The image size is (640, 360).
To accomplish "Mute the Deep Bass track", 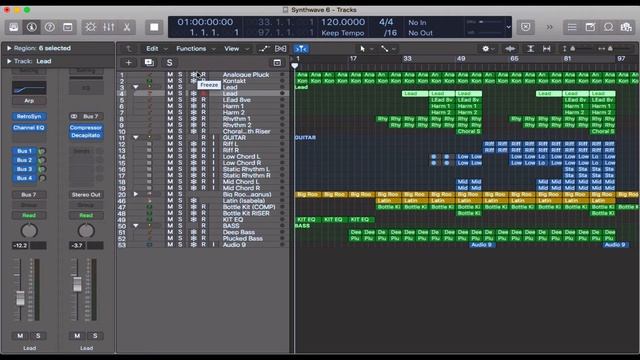I will click(170, 232).
